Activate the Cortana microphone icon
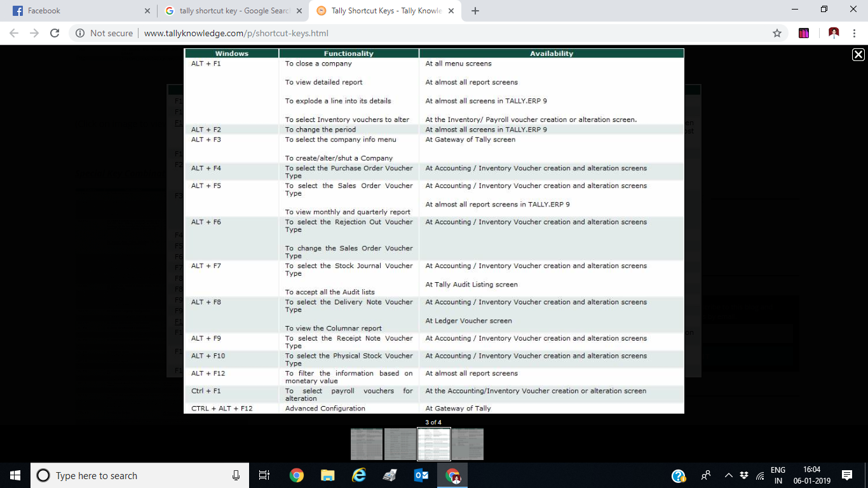868x488 pixels. pos(236,475)
